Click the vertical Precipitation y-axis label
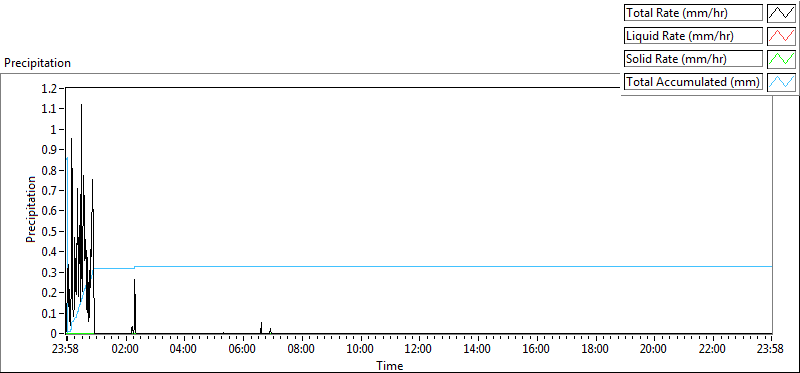 point(31,209)
